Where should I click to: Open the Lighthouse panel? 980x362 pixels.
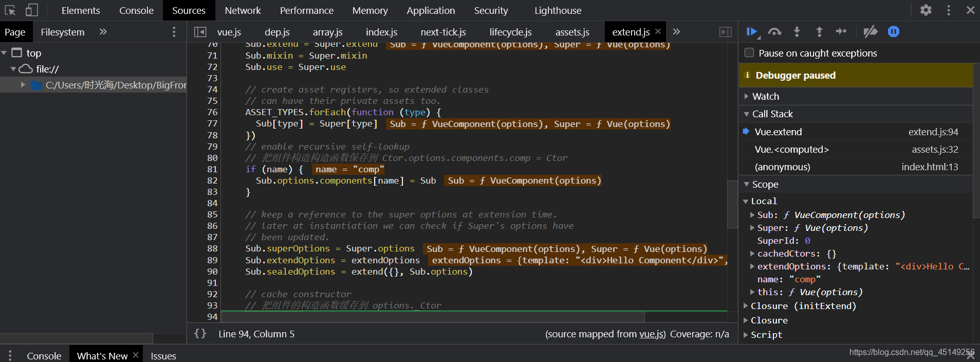tap(558, 10)
